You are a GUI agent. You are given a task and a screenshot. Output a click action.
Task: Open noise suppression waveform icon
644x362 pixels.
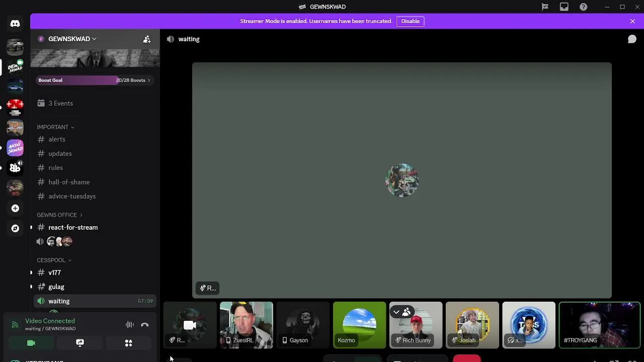click(x=129, y=325)
